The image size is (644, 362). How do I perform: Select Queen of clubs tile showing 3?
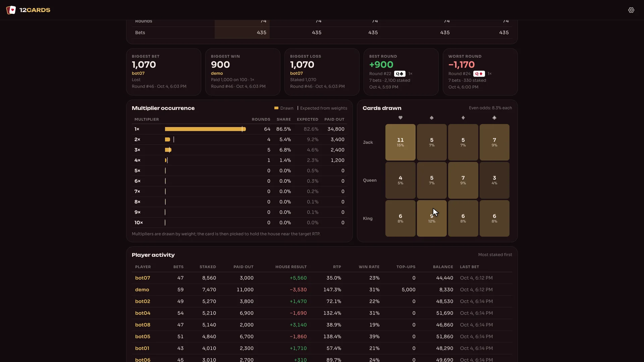point(494,180)
